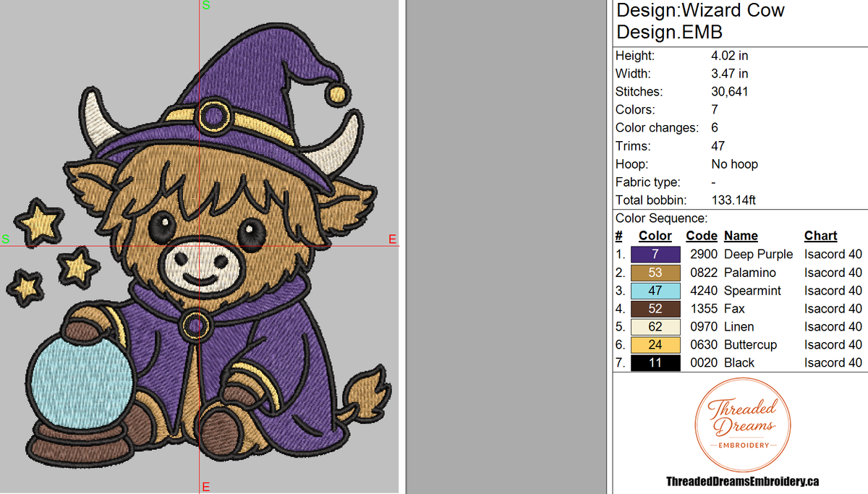Click the green 'S' start marker at canvas top

(206, 6)
